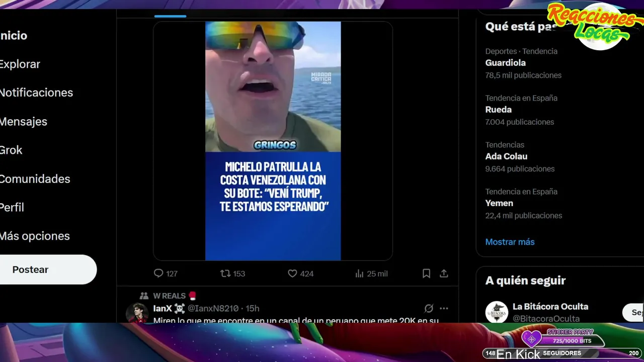The image size is (644, 362).
Task: Open Grok in sidebar
Action: click(x=11, y=150)
